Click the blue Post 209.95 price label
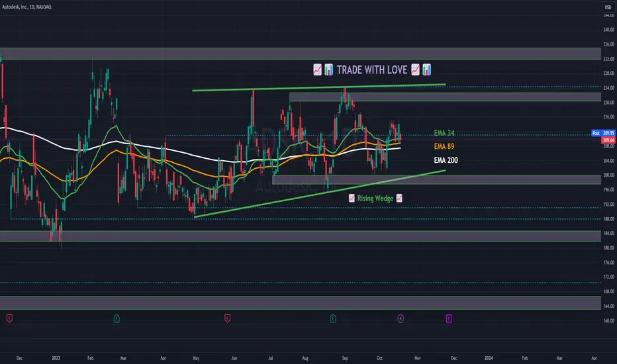Viewport: 617px width, 364px height. click(x=603, y=133)
